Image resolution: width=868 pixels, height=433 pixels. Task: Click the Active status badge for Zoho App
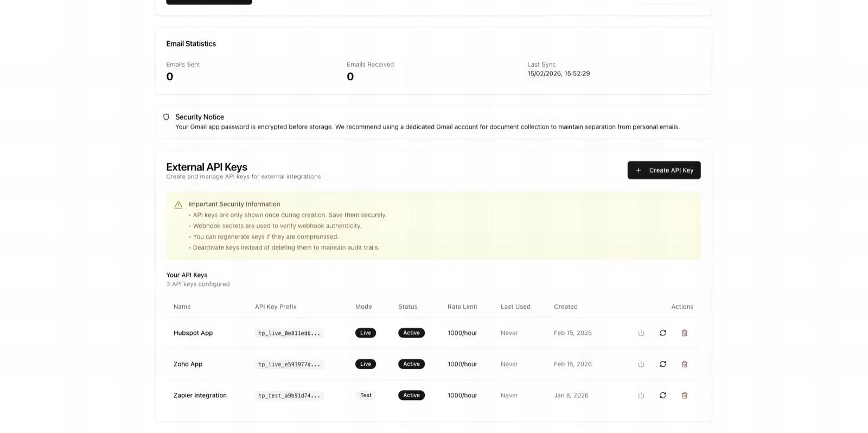tap(411, 364)
